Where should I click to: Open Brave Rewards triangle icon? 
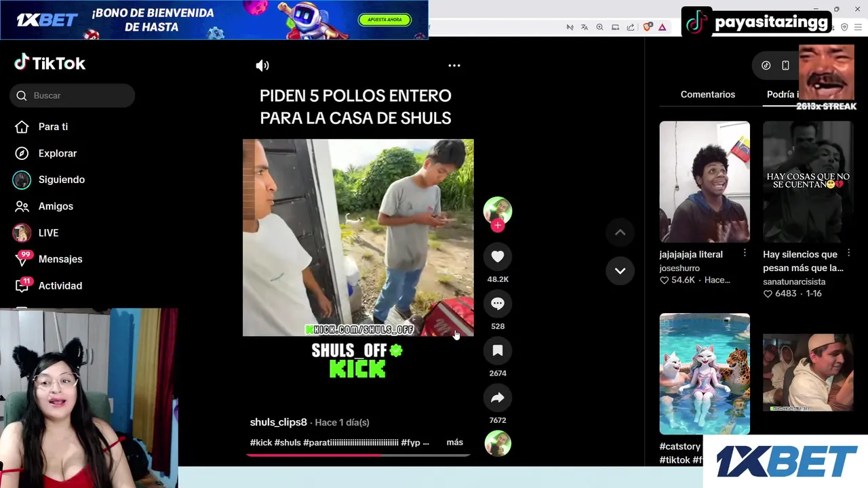[663, 27]
